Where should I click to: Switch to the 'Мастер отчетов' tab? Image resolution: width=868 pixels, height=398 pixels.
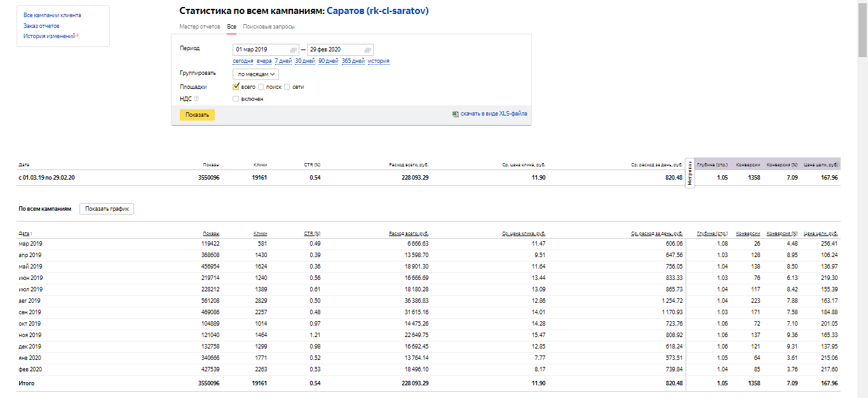point(200,27)
